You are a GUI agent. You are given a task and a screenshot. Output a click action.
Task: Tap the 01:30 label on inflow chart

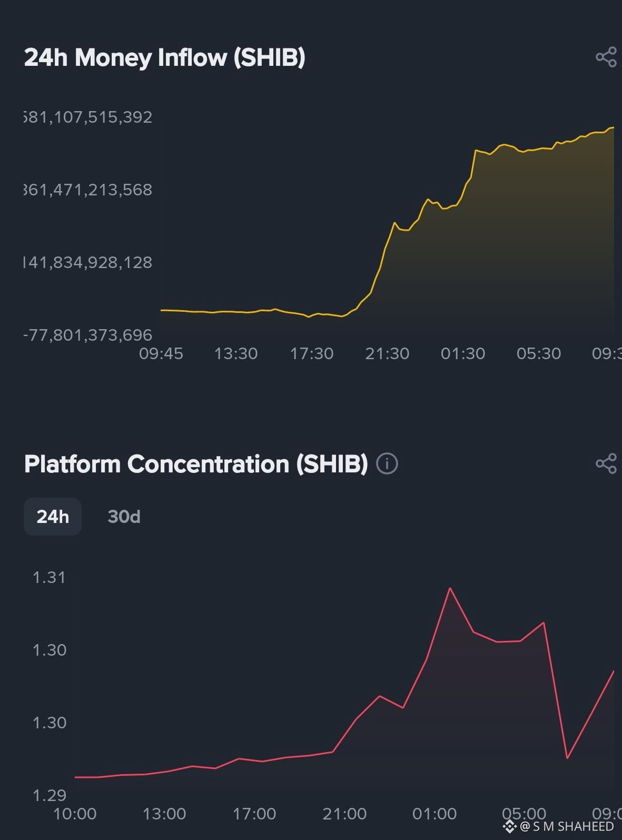point(463,353)
